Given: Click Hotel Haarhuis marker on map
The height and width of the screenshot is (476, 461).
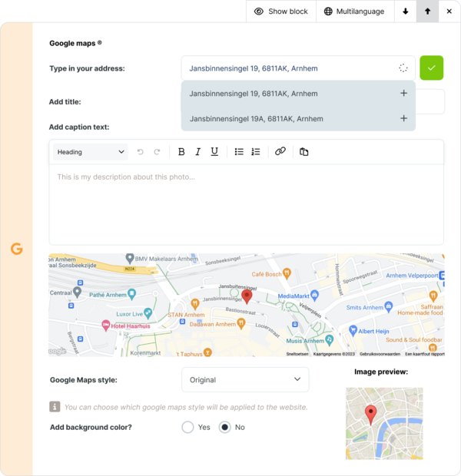Looking at the screenshot, I should pos(105,326).
